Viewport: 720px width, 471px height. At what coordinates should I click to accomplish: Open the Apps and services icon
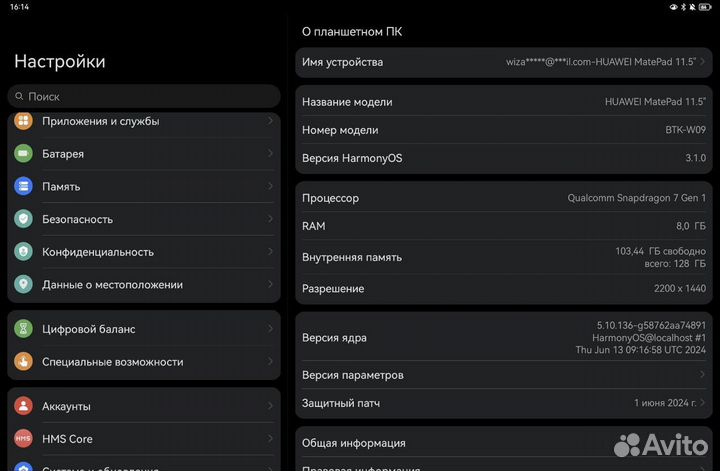(23, 121)
